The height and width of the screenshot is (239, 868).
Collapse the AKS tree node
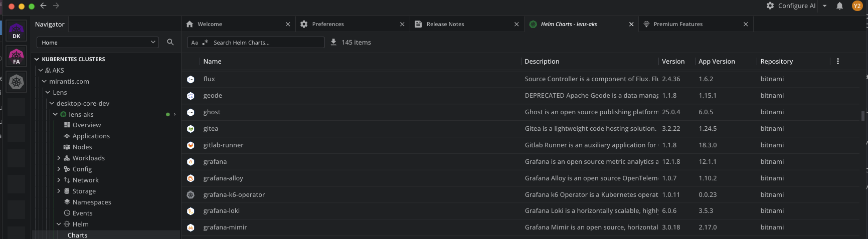pyautogui.click(x=41, y=70)
